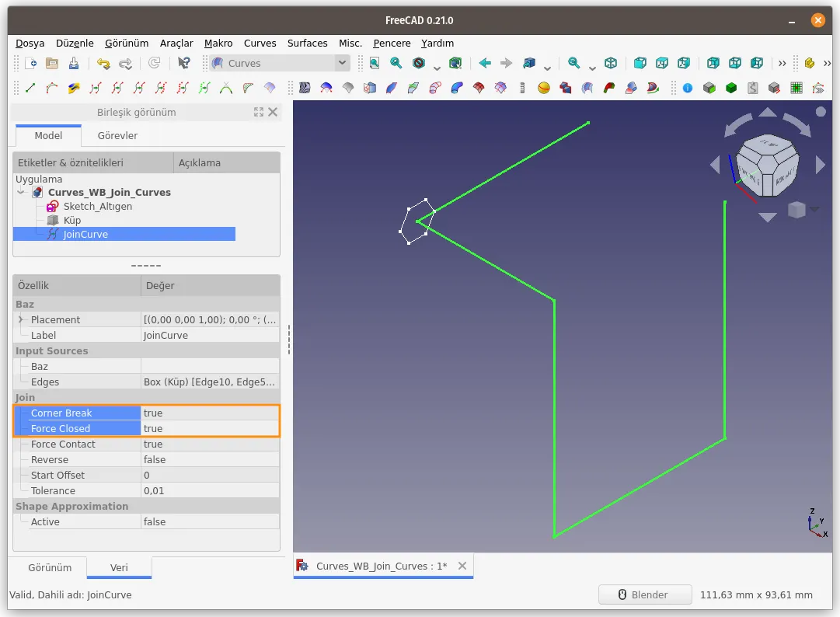
Task: Click the Blender navigation style button
Action: pos(644,594)
